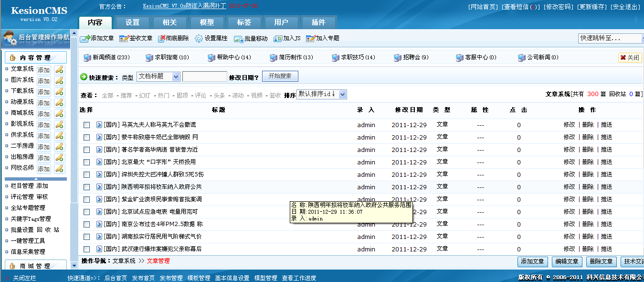Tick checkbox for 北京试点应急电表
644x282 pixels.
86,212
